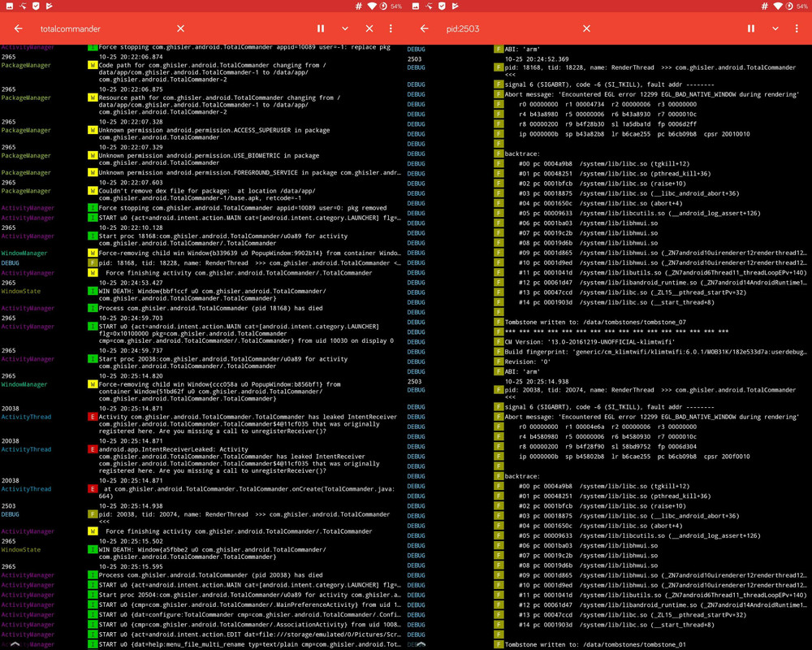
Task: Select the 'Build fingerprint' log line
Action: point(609,352)
